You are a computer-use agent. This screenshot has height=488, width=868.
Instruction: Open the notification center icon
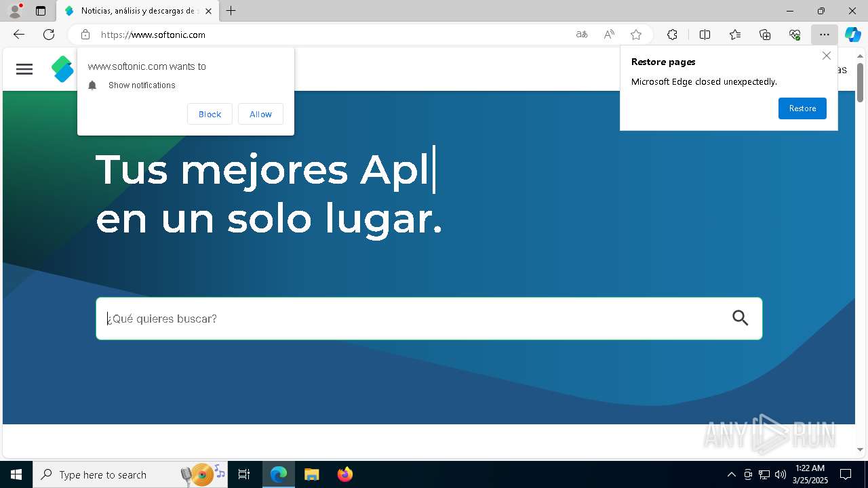tap(846, 474)
